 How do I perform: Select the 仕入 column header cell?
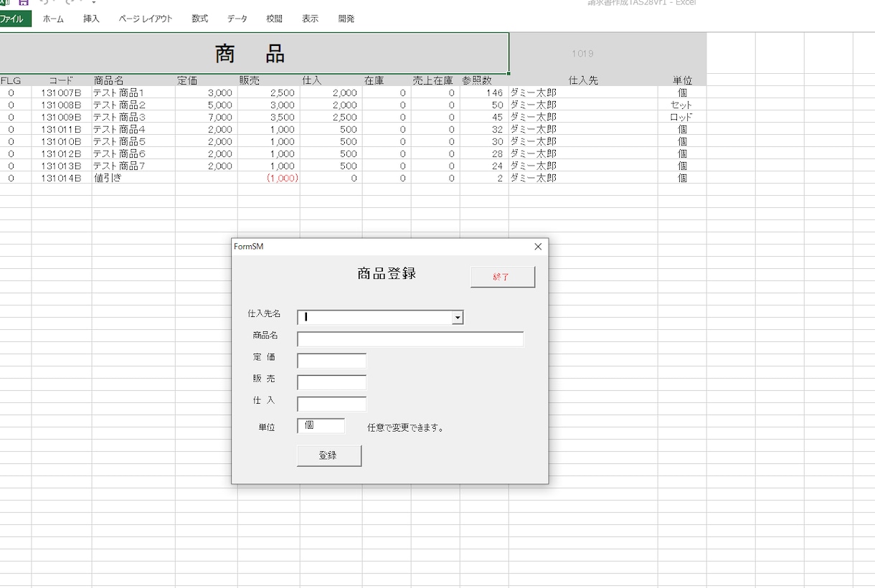coord(331,80)
